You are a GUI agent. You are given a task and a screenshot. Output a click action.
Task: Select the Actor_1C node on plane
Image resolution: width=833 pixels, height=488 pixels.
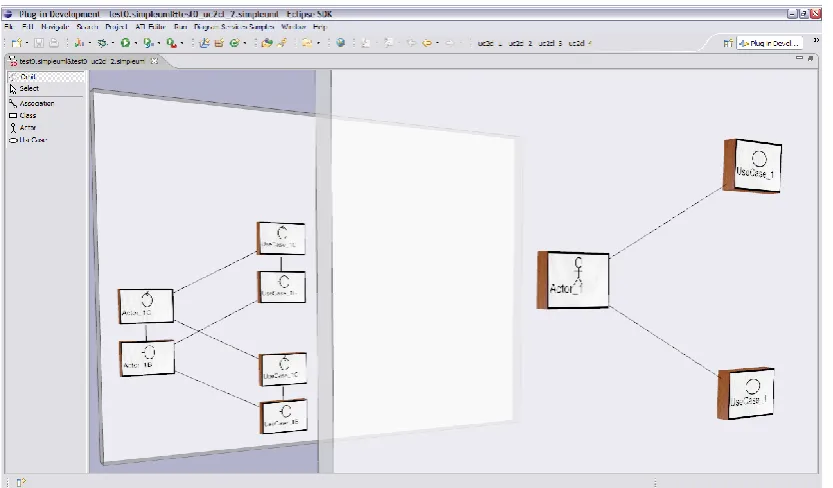146,306
